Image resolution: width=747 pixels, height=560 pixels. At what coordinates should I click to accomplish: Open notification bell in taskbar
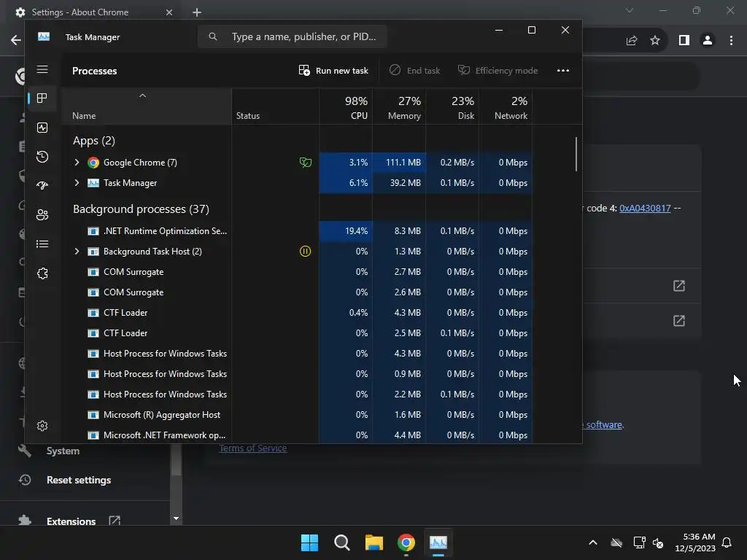[x=727, y=542]
